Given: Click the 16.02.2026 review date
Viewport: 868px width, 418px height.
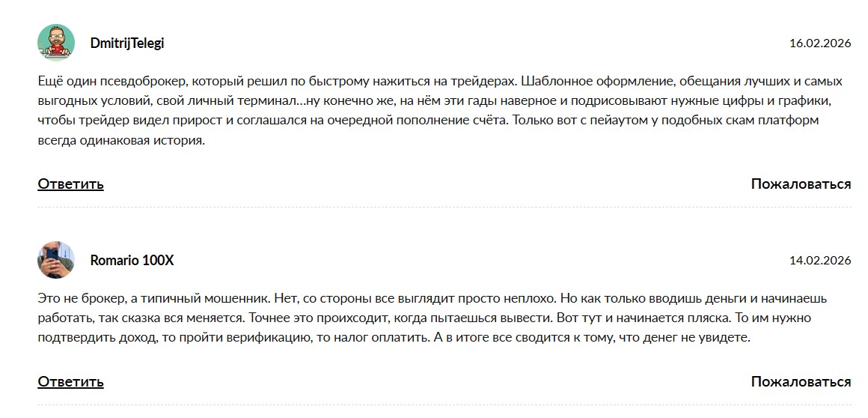Looking at the screenshot, I should pos(820,43).
